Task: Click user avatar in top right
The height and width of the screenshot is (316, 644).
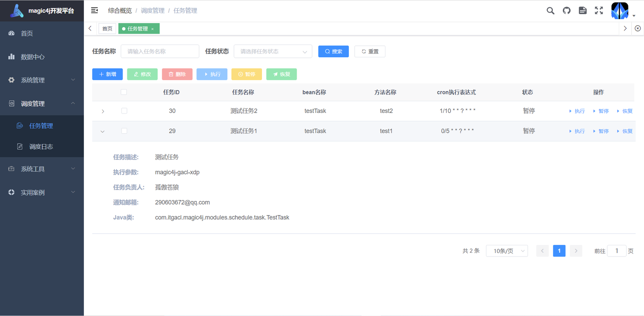Action: point(620,11)
